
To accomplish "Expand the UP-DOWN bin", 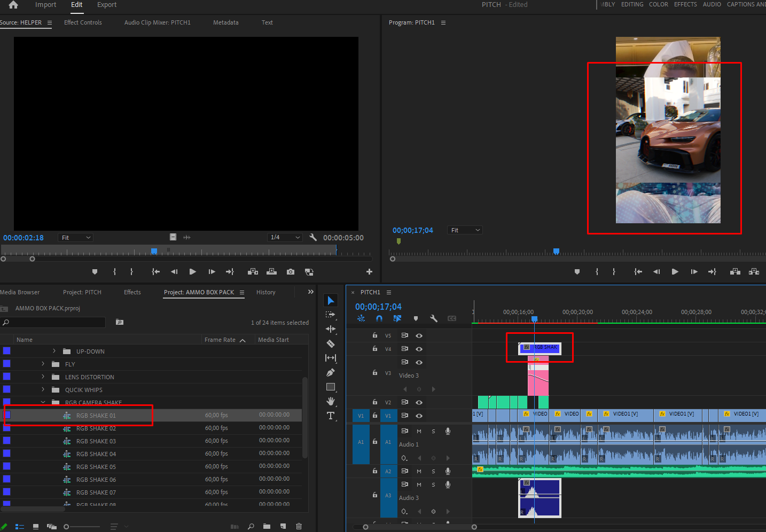I will coord(54,351).
